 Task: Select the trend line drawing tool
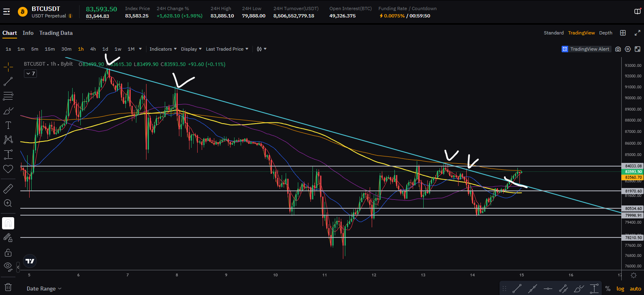click(x=8, y=81)
